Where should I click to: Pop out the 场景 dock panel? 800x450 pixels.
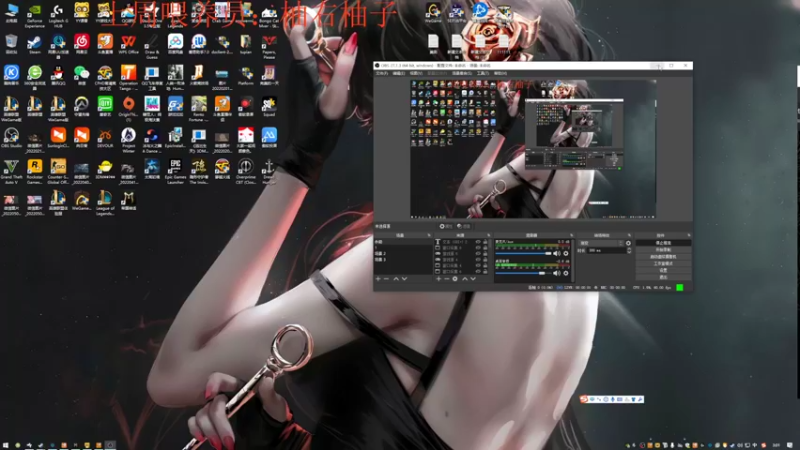(429, 235)
